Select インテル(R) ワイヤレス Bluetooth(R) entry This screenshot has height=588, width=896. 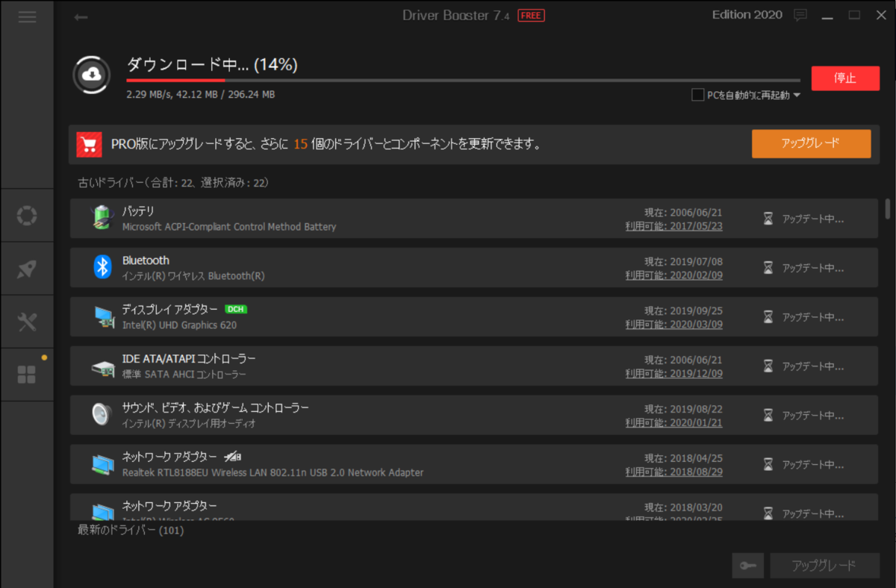tap(193, 276)
